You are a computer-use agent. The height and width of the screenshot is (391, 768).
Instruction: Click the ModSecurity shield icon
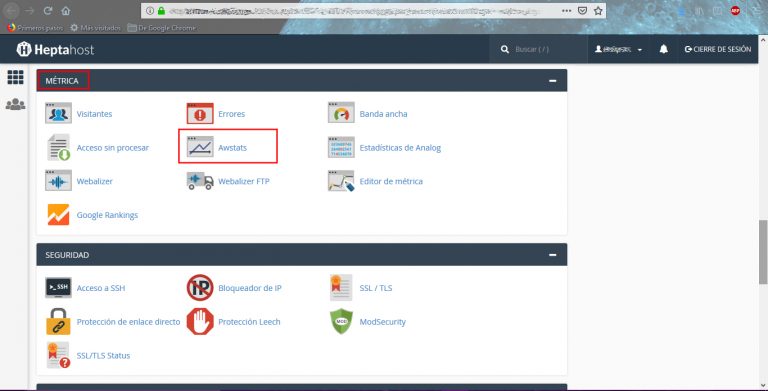pyautogui.click(x=341, y=321)
